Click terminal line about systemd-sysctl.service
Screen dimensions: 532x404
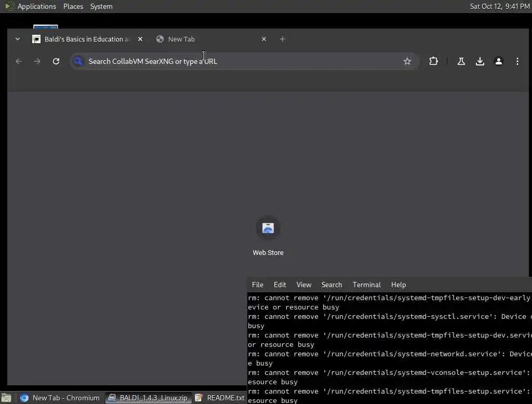click(x=390, y=316)
